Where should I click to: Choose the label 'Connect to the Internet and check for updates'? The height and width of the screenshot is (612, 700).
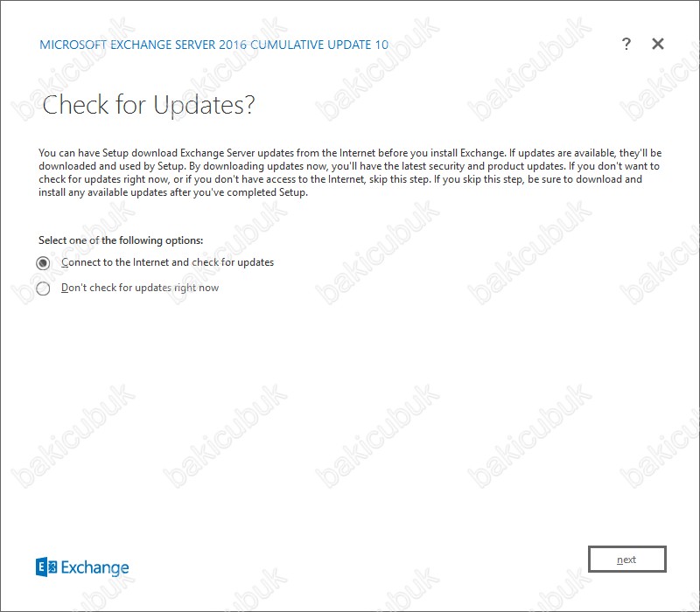(167, 262)
